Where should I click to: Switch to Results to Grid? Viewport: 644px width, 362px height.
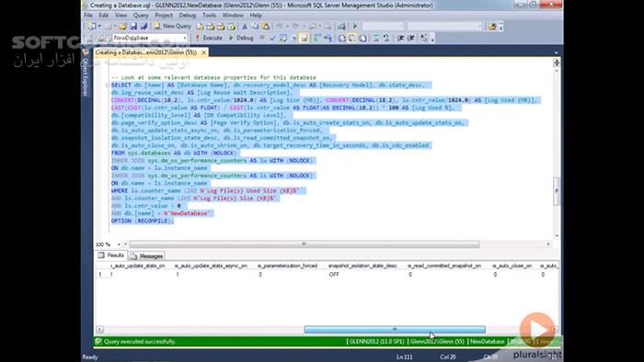click(x=352, y=38)
